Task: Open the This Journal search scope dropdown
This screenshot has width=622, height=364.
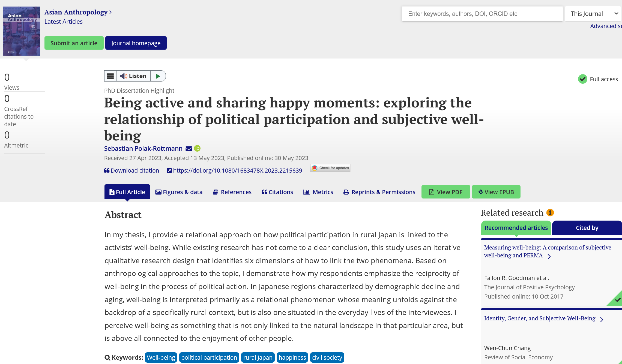Action: (593, 14)
